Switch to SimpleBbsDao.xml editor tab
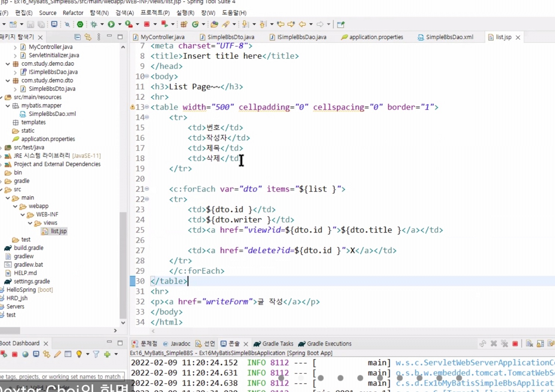This screenshot has height=392, width=555. [x=446, y=37]
